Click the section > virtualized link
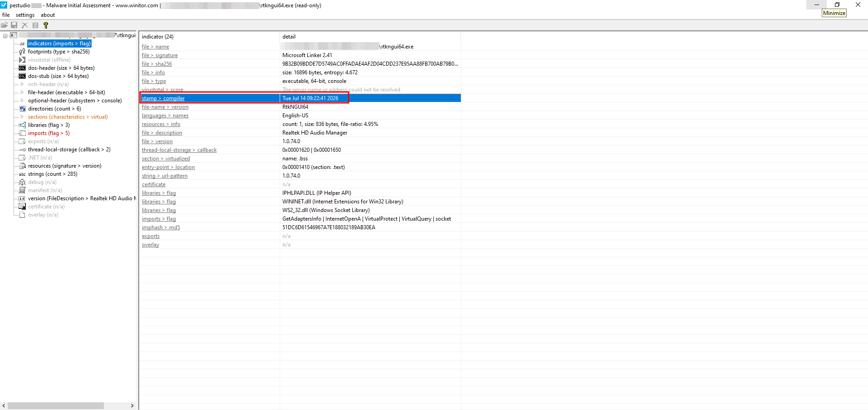Screen dimensions: 868x410 pos(166,159)
